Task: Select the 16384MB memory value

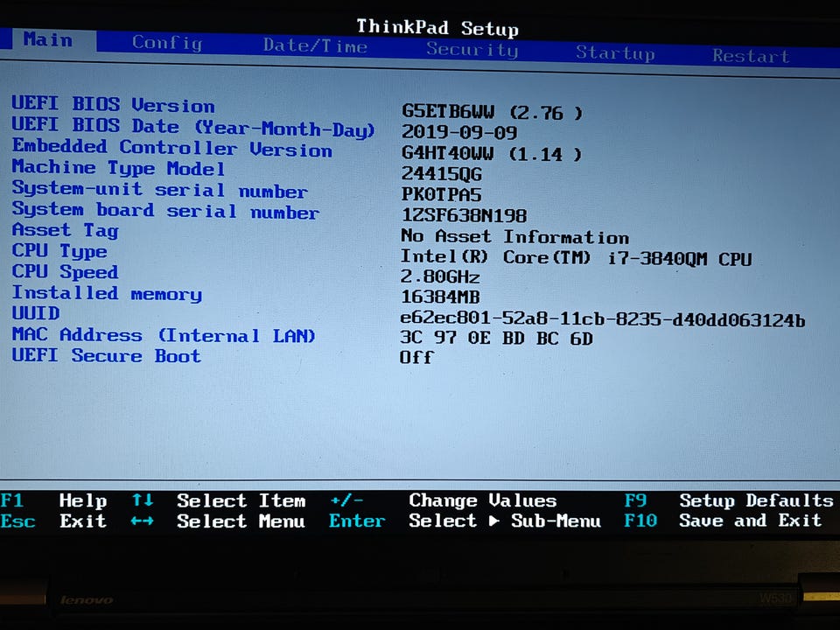Action: pyautogui.click(x=440, y=297)
